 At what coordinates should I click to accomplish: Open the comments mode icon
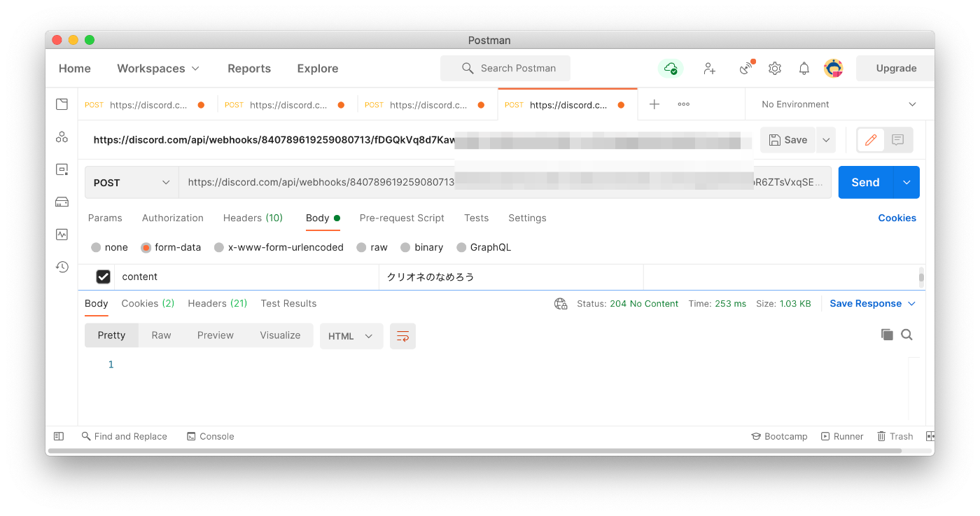(x=898, y=140)
